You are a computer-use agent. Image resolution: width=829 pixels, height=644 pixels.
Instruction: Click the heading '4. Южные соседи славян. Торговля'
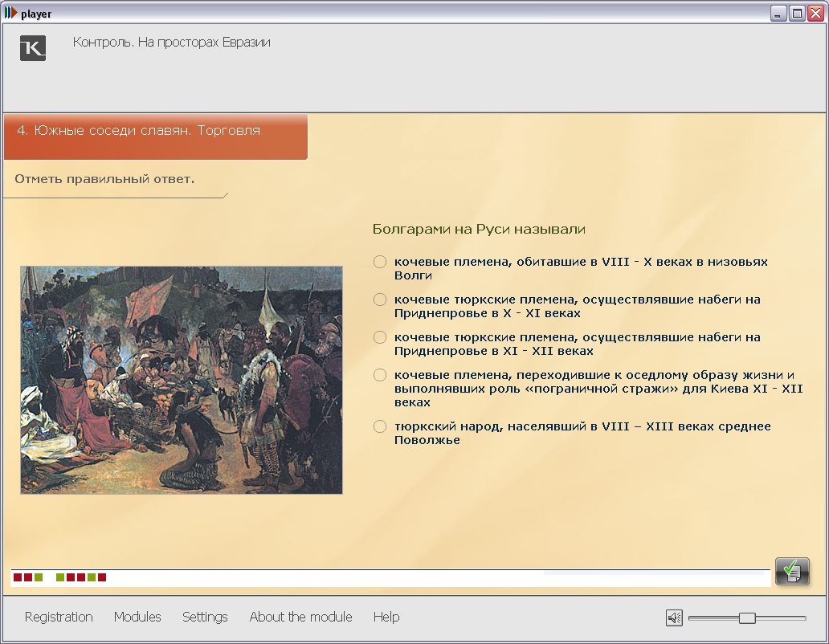138,131
